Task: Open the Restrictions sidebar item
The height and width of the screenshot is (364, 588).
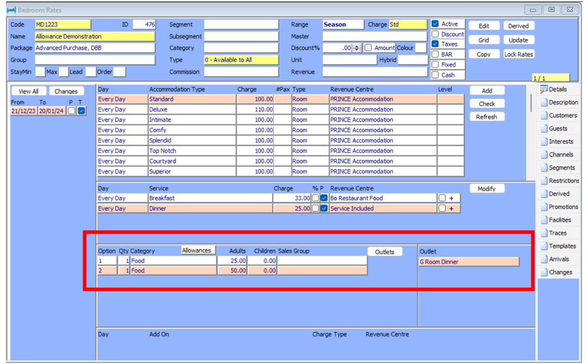Action: (x=560, y=181)
